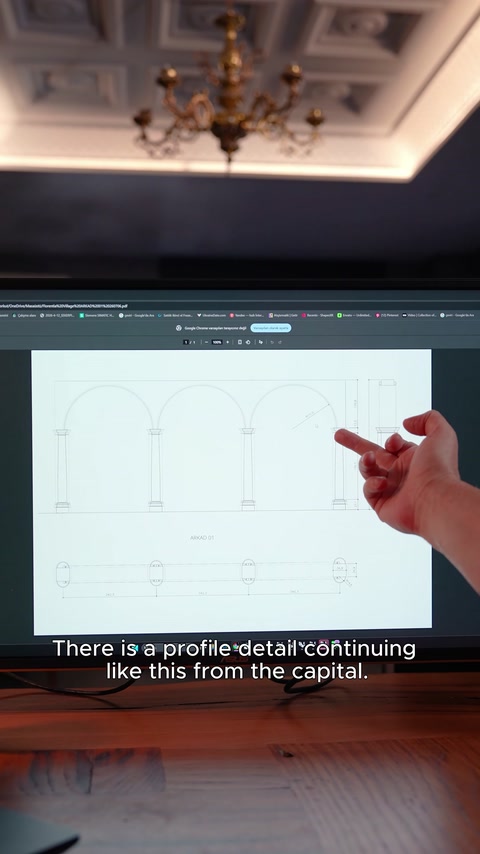Click the address bar PDF file path
480x854 pixels.
click(64, 306)
